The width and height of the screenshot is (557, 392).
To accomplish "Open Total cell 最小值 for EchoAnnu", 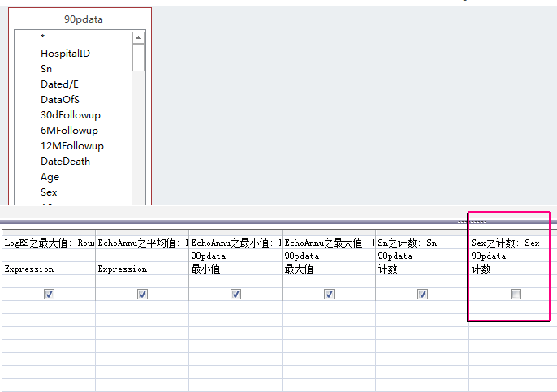I will pyautogui.click(x=235, y=269).
